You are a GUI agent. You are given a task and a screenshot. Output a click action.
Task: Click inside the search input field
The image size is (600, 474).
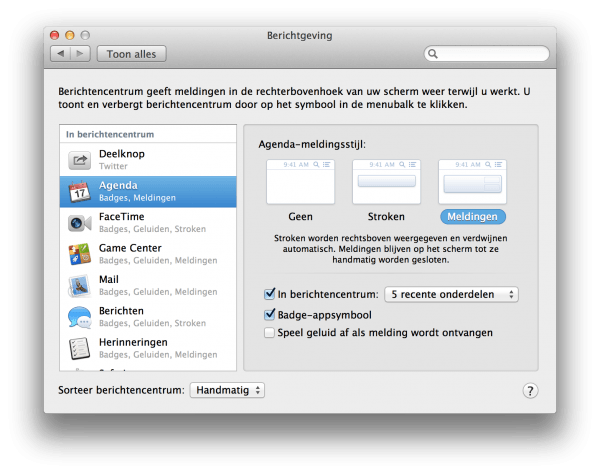pyautogui.click(x=487, y=54)
